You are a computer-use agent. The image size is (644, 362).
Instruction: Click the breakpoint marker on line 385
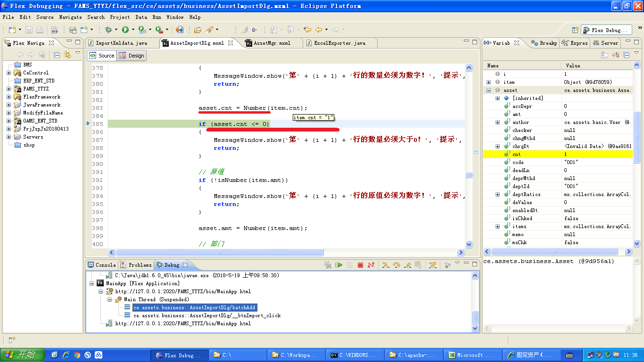click(88, 124)
